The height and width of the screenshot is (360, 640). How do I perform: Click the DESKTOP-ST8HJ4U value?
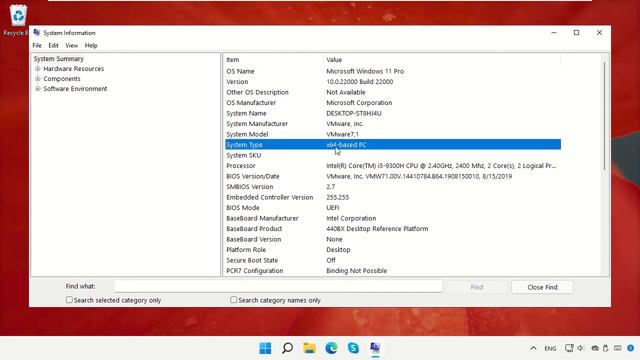click(353, 113)
